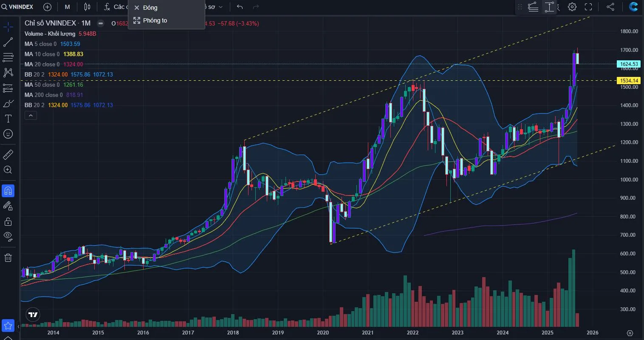Select the Text annotation tool
This screenshot has width=644, height=340.
click(x=8, y=119)
